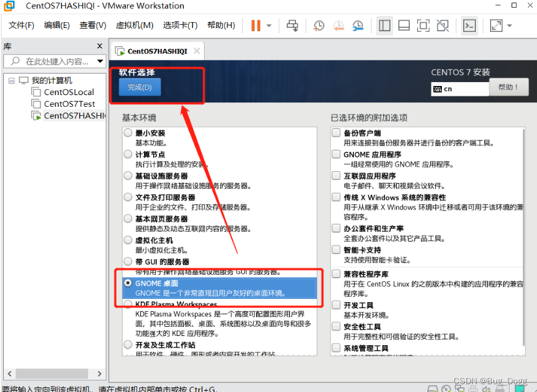Check the 兼容性程序库 checkbox
Viewport: 537px width, 392px height.
(x=336, y=273)
